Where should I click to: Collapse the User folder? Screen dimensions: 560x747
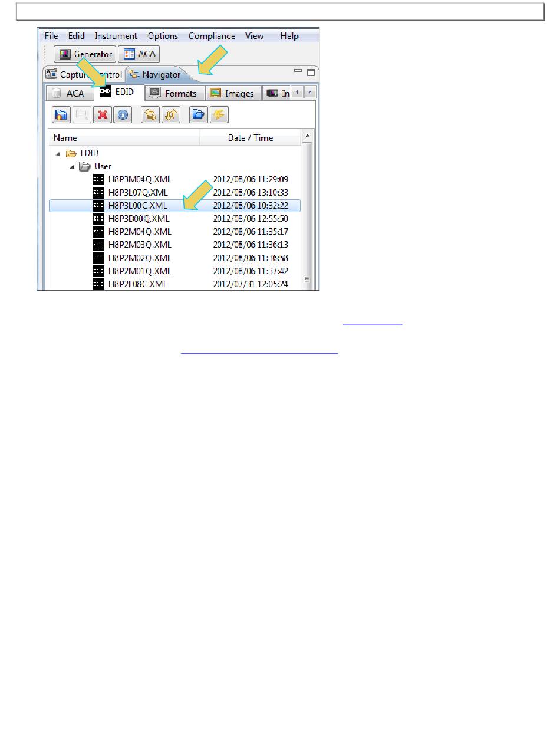pyautogui.click(x=71, y=167)
